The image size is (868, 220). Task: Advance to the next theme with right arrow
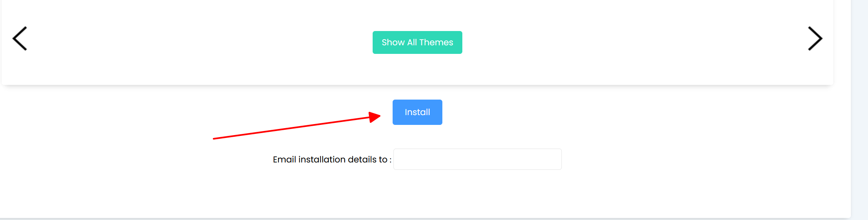pos(815,38)
